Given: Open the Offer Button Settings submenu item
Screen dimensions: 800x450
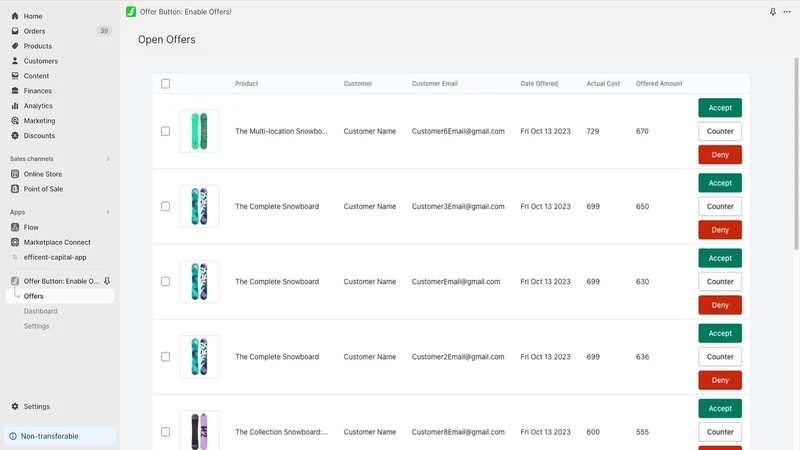Looking at the screenshot, I should point(36,326).
